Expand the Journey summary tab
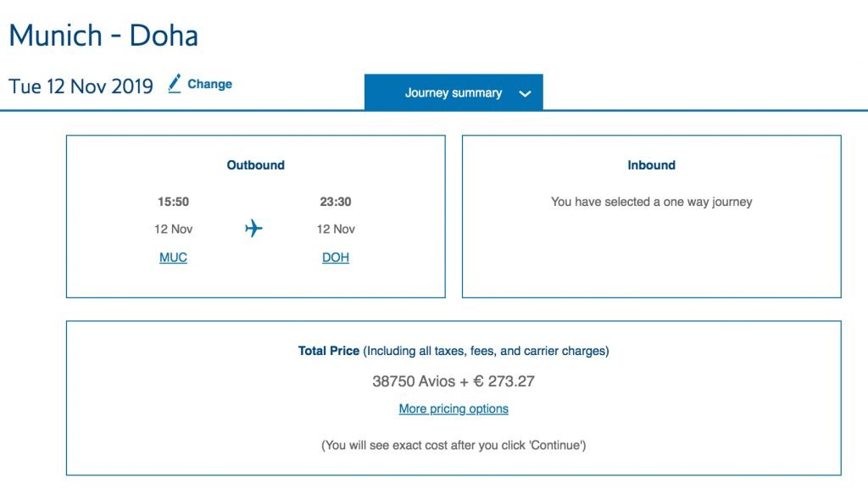Screen dimensions: 868x494 453,92
